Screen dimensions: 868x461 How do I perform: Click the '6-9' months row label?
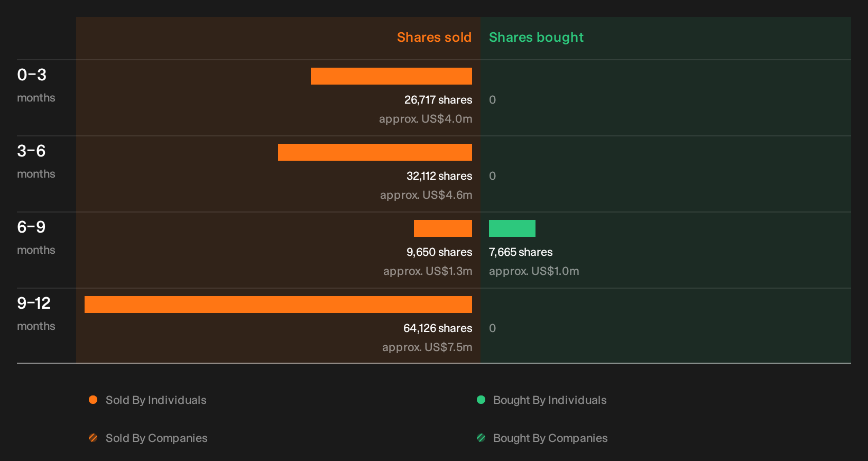pos(31,227)
